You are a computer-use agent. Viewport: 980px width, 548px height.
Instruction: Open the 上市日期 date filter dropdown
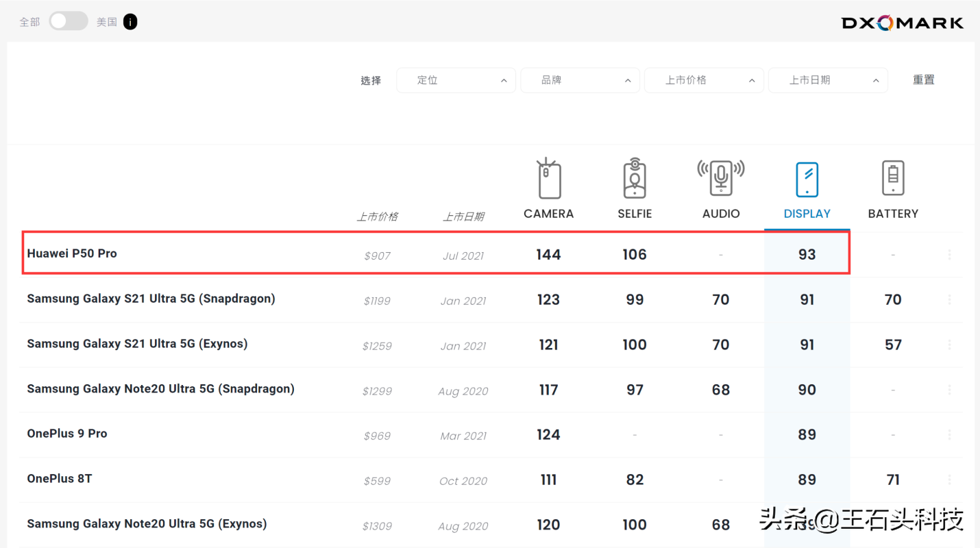coord(828,80)
